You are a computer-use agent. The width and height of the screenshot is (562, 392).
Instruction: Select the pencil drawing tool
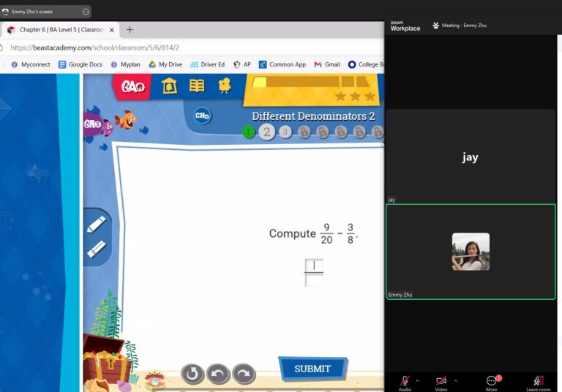pos(97,225)
